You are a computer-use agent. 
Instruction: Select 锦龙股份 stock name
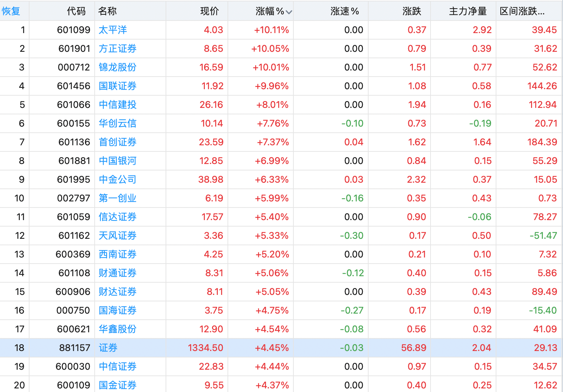117,67
